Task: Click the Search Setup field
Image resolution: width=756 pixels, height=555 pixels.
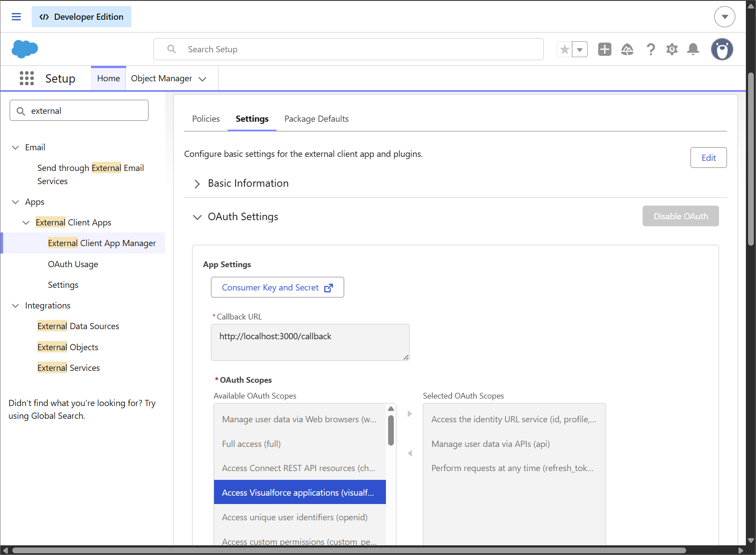Action: [348, 49]
